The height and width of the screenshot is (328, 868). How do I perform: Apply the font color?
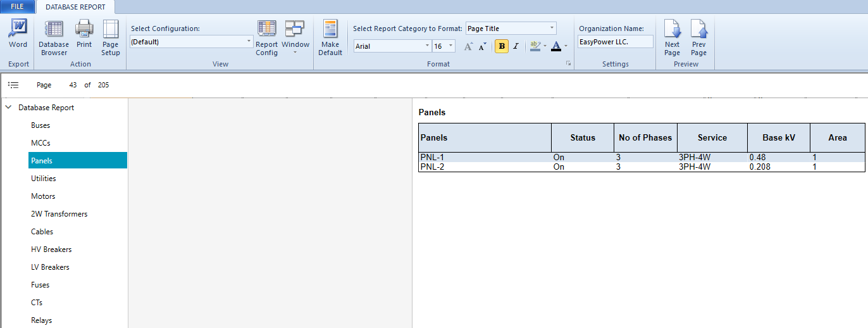(556, 46)
